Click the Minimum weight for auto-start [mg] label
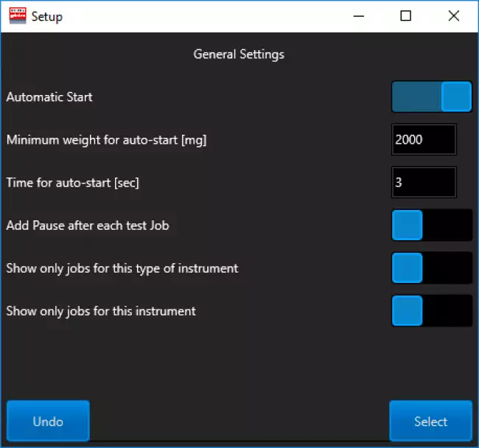This screenshot has height=448, width=479. click(x=106, y=140)
